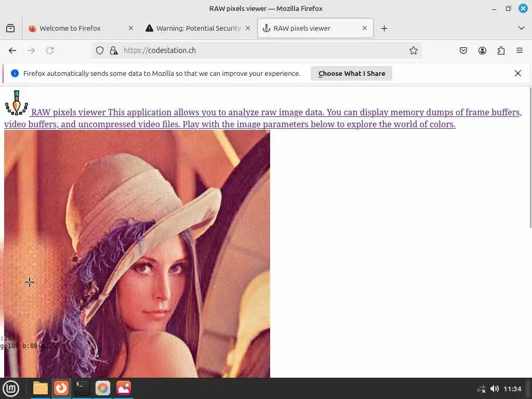
Task: Go forward one page
Action: point(31,50)
